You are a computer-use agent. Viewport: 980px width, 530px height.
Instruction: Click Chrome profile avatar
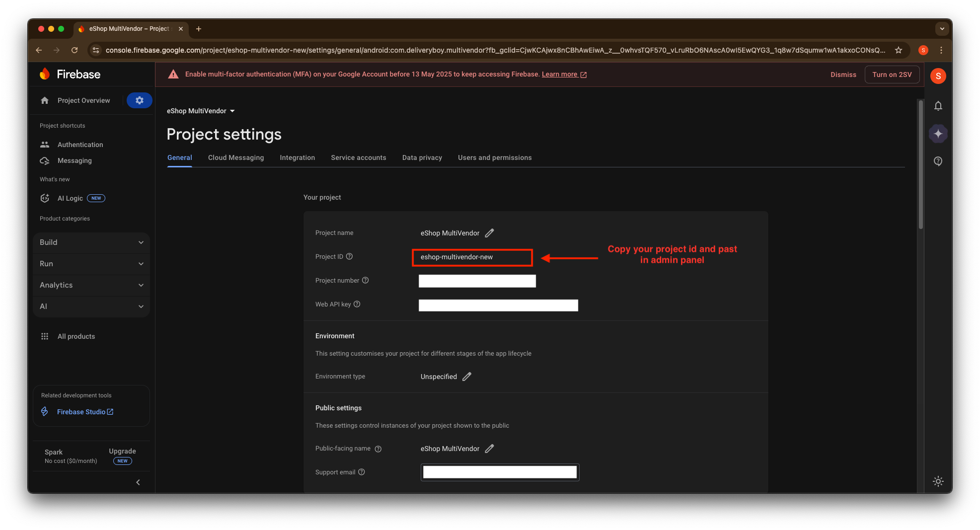click(x=923, y=50)
